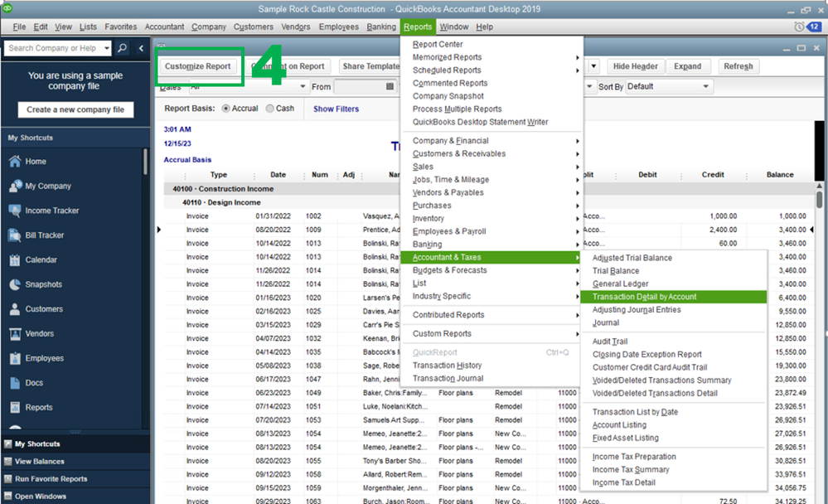Open the Calendar shortcut icon

[15, 259]
